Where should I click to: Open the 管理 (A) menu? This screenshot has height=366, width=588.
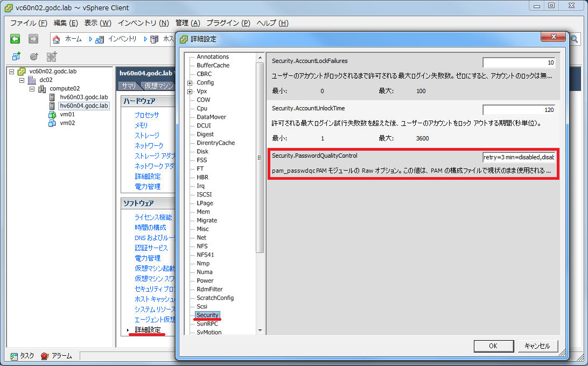click(187, 23)
